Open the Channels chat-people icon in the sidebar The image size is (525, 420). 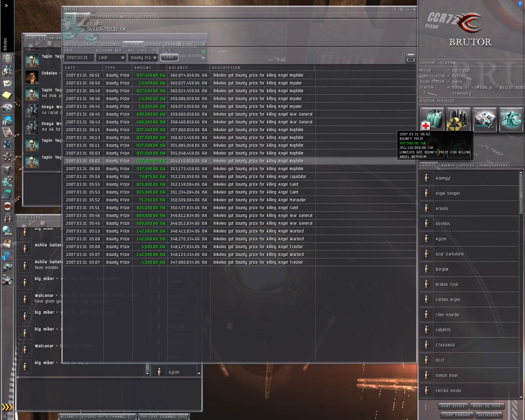click(7, 218)
